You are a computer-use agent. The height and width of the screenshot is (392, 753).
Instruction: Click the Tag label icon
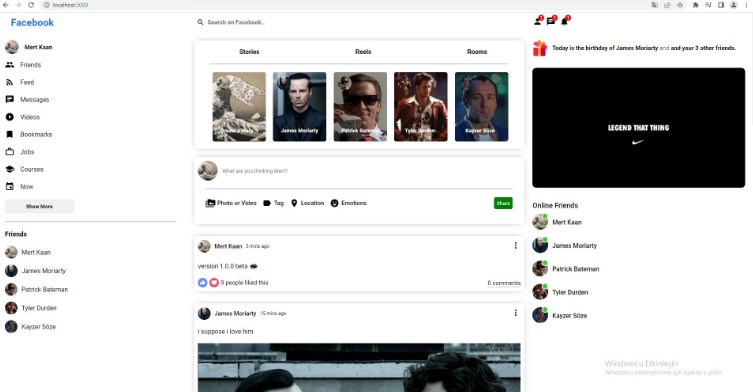click(x=267, y=203)
